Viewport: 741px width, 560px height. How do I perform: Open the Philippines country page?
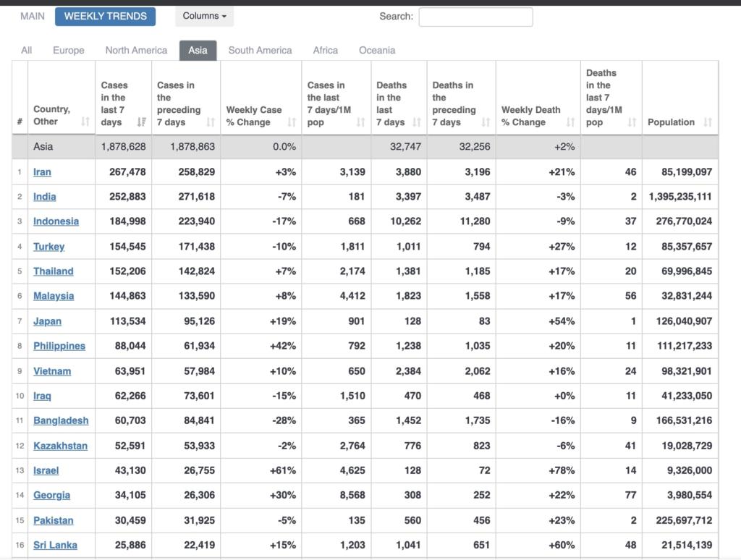tap(59, 346)
